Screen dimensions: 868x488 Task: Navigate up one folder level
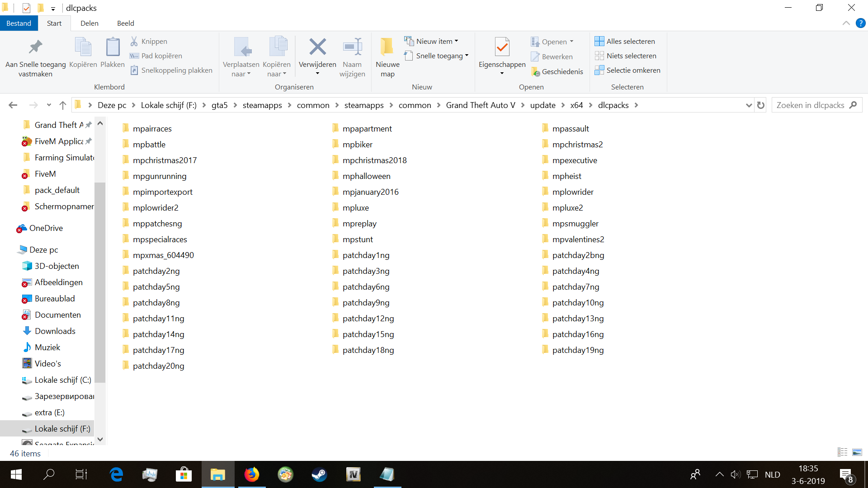tap(62, 105)
